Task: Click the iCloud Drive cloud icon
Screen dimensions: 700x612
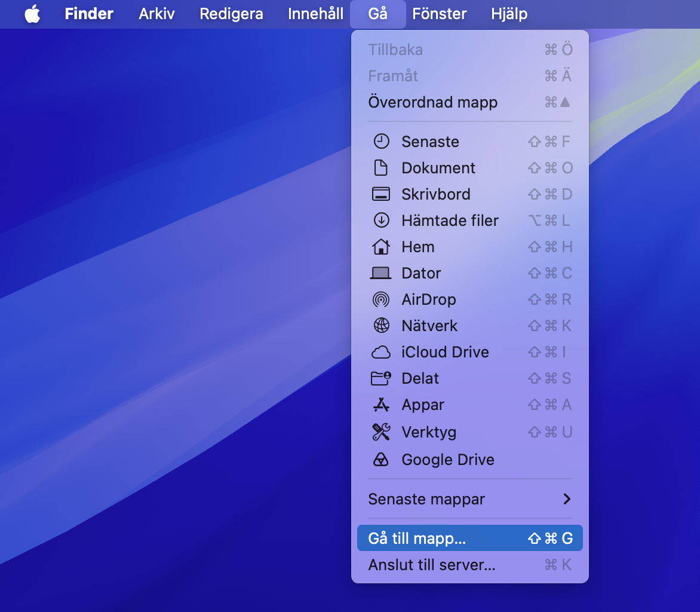Action: pyautogui.click(x=381, y=352)
